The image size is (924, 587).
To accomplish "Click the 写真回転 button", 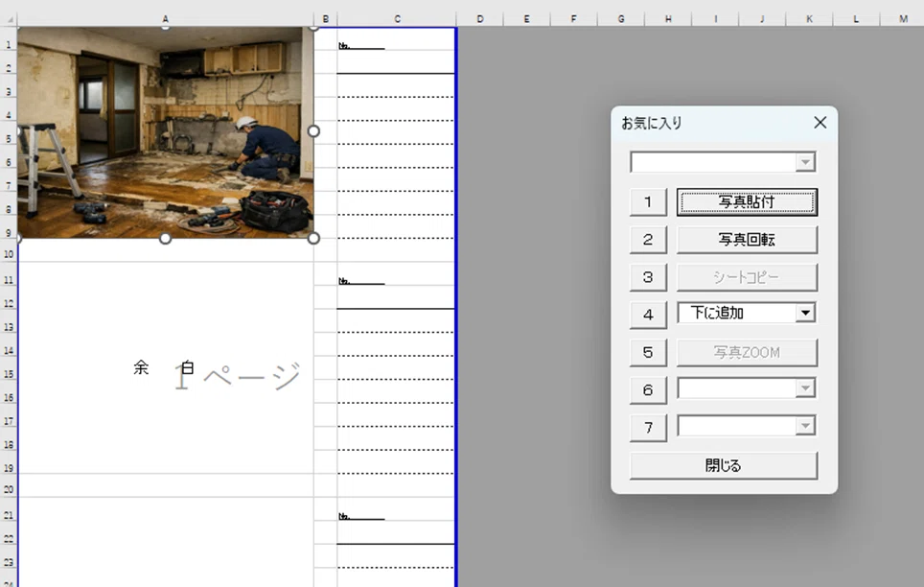I will click(x=747, y=240).
